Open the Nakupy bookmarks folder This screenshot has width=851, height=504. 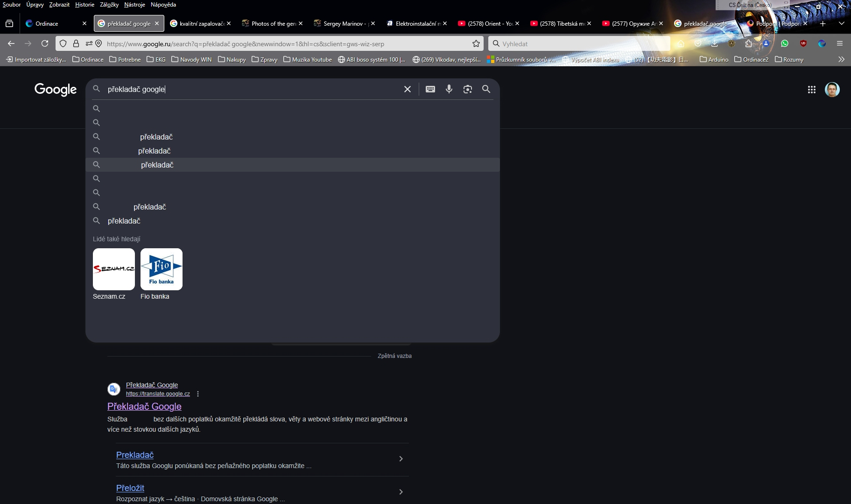[232, 59]
